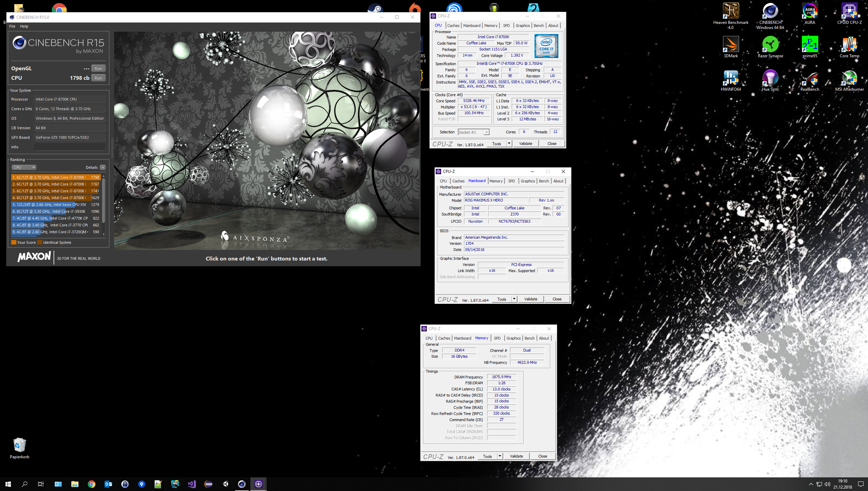Open Outlook from the taskbar
This screenshot has width=868, height=491.
pos(108,484)
